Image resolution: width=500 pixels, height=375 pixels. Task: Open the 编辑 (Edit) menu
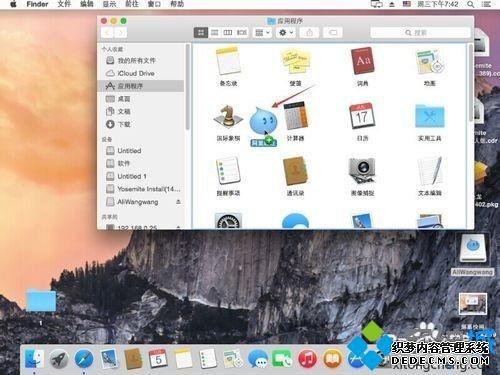click(x=87, y=4)
